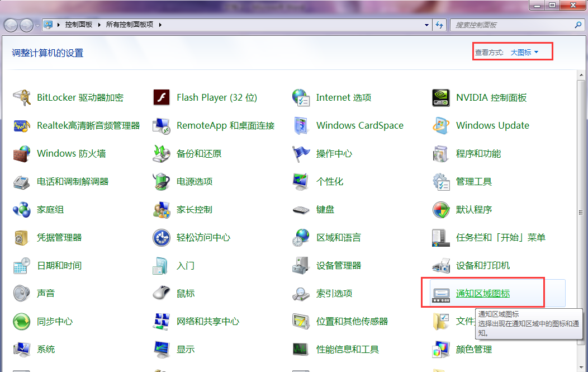Open the 索引选项 magnifier icon
This screenshot has height=372, width=588.
coord(301,294)
